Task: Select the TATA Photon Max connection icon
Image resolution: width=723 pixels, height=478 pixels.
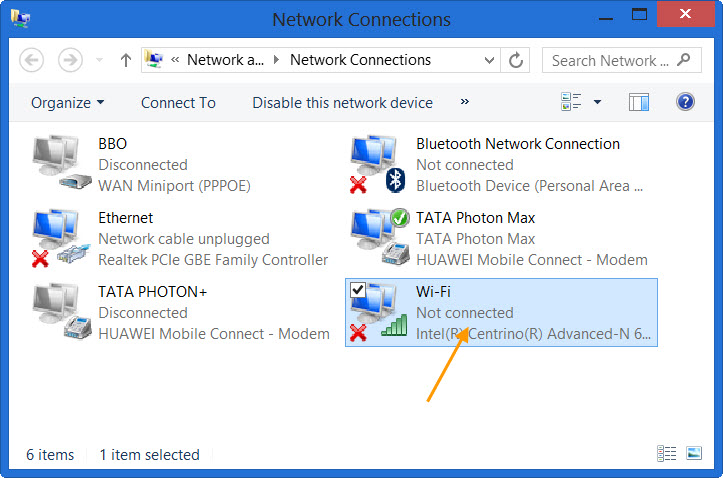Action: tap(378, 239)
